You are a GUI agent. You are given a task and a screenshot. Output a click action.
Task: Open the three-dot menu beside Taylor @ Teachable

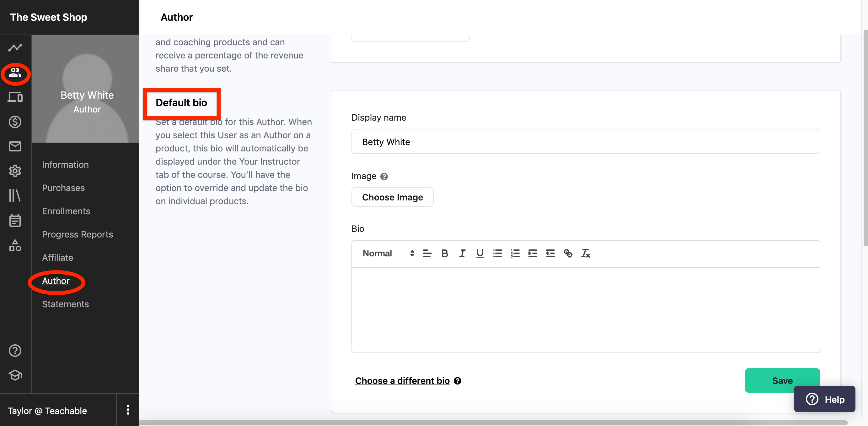[128, 410]
